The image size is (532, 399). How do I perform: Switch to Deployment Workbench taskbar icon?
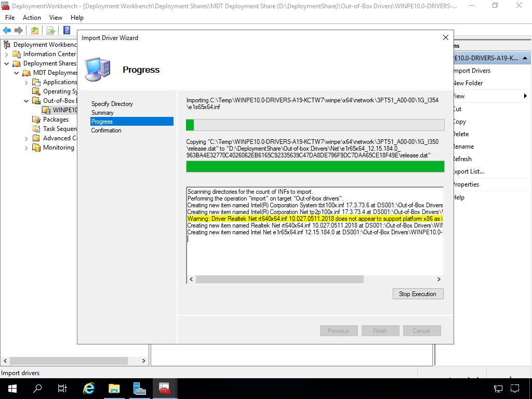pos(165,389)
